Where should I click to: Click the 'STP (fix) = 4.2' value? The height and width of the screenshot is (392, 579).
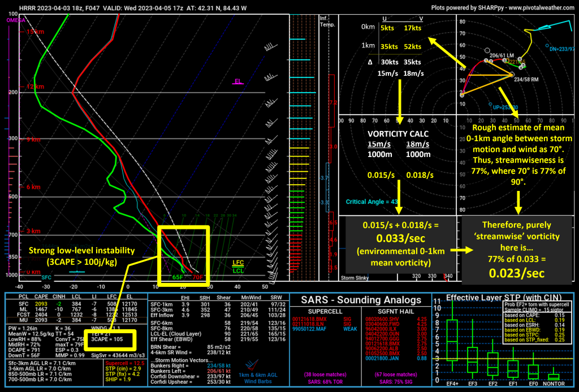(x=123, y=374)
